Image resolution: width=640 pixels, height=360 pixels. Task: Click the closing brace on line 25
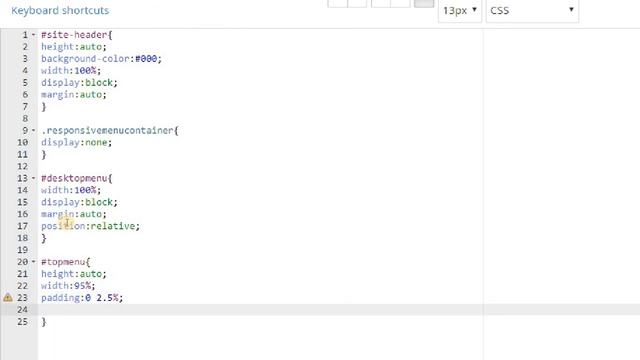(44, 322)
